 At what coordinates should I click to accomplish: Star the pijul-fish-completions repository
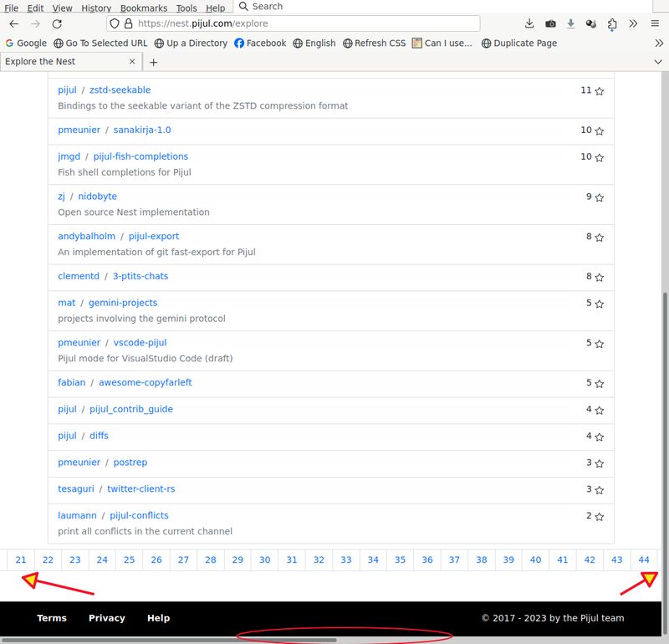tap(599, 157)
